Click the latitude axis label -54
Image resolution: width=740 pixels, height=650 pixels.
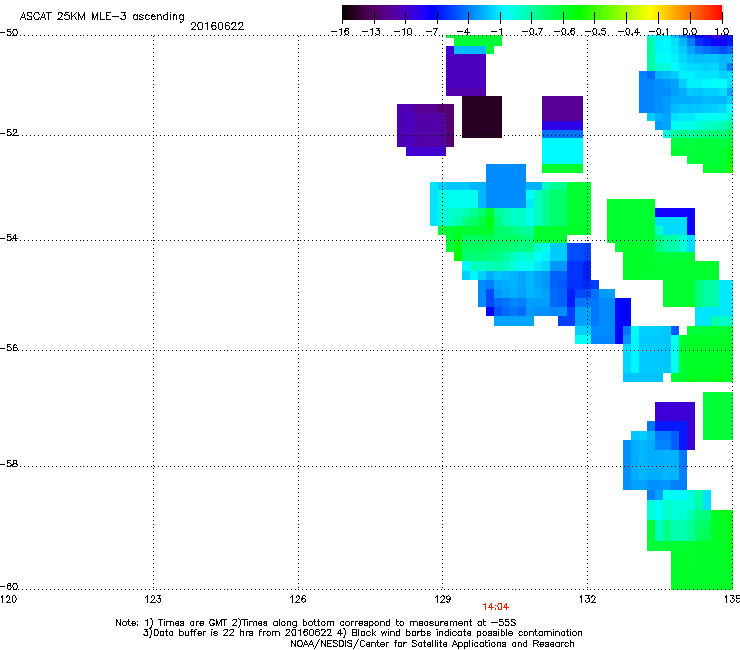9,237
